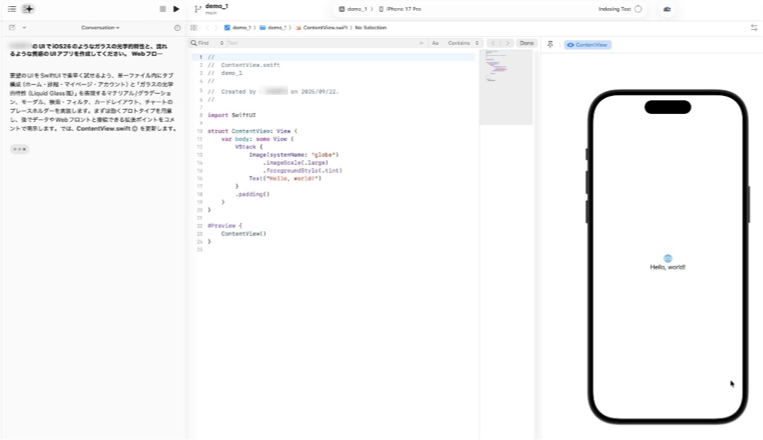Open the coding assistant sparkle icon

(28, 9)
